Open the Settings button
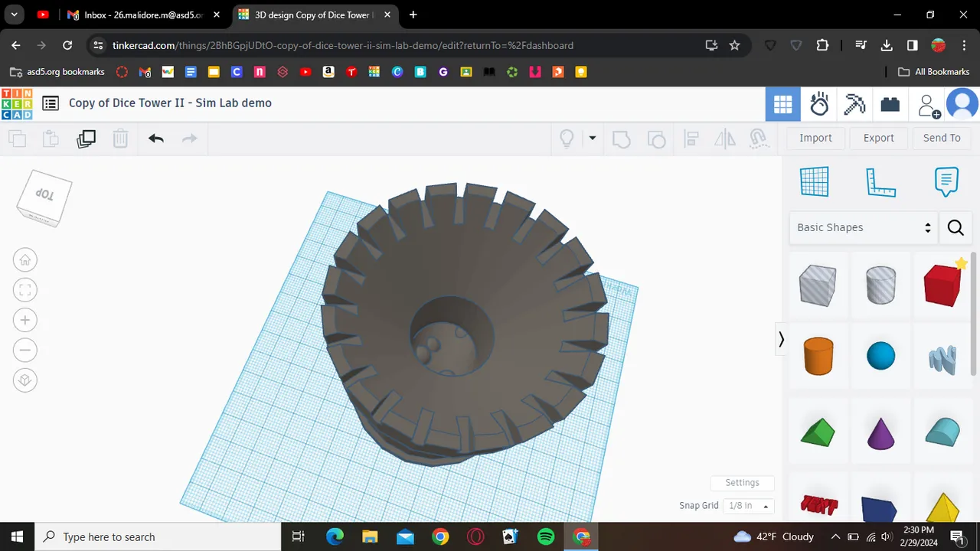Viewport: 980px width, 551px height. click(x=742, y=483)
